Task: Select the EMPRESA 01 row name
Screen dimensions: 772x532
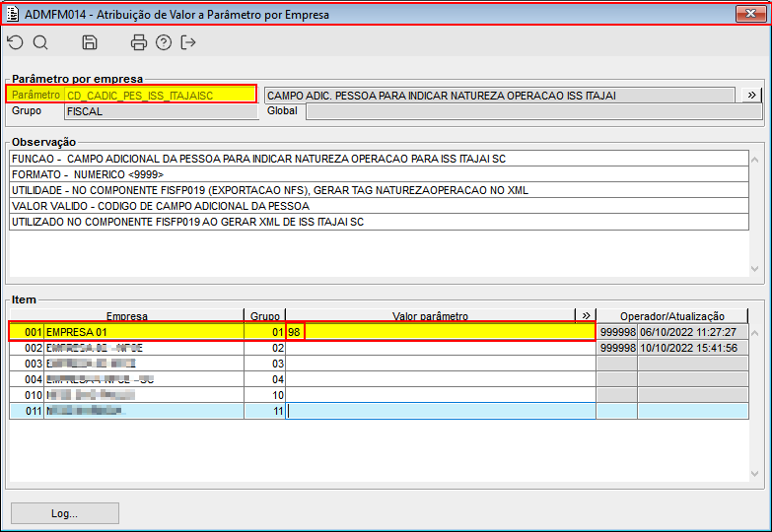Action: 144,332
